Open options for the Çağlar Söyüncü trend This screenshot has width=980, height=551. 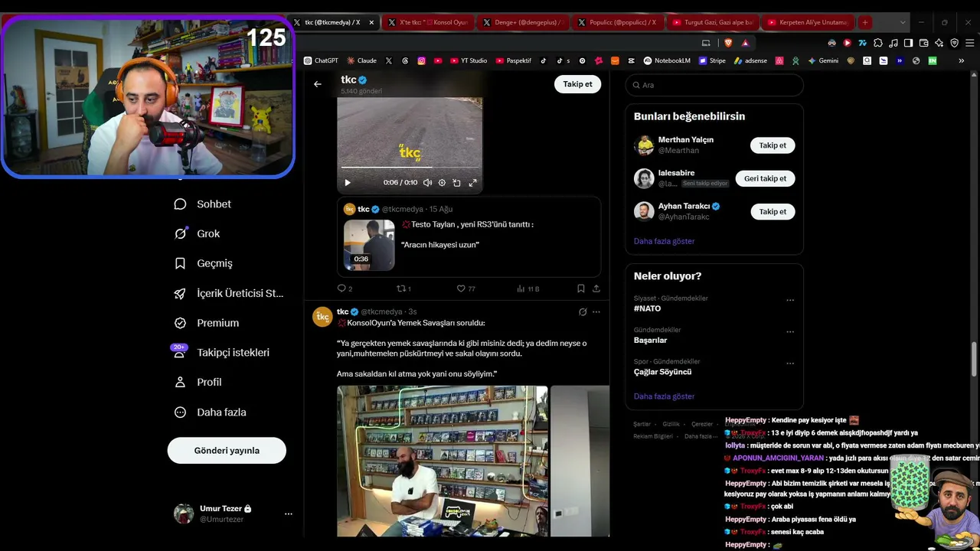(x=790, y=364)
